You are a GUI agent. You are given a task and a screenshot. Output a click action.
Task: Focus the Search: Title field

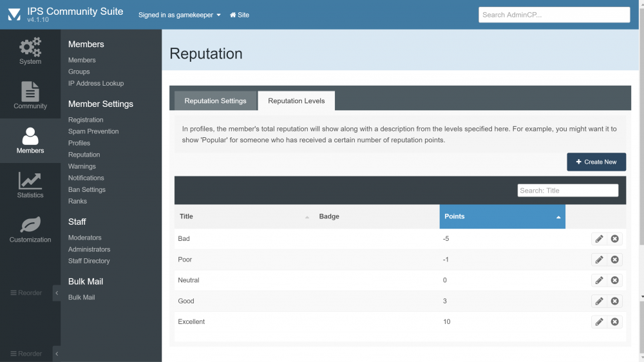pos(567,190)
